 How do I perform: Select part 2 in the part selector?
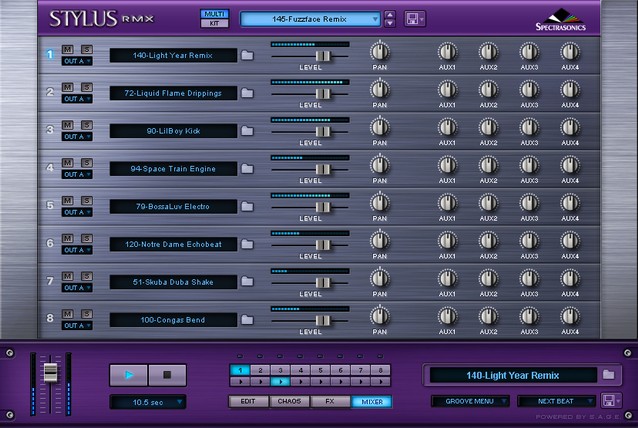pos(260,370)
